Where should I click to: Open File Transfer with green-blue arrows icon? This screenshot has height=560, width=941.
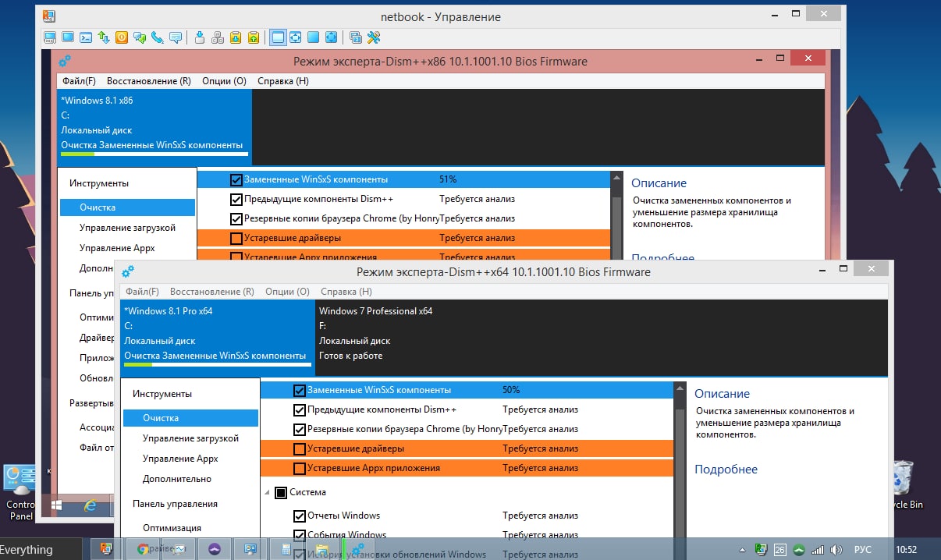104,37
